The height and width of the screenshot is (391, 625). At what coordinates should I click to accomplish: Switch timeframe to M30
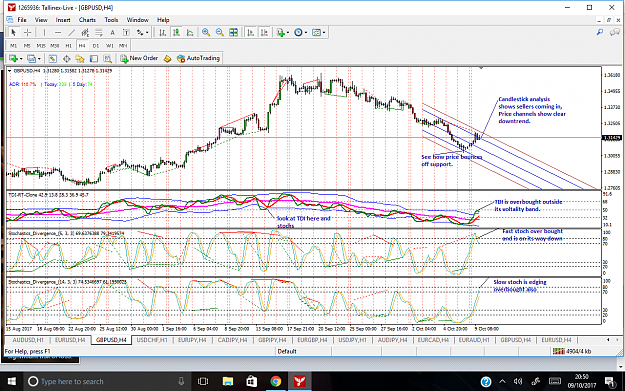(55, 45)
